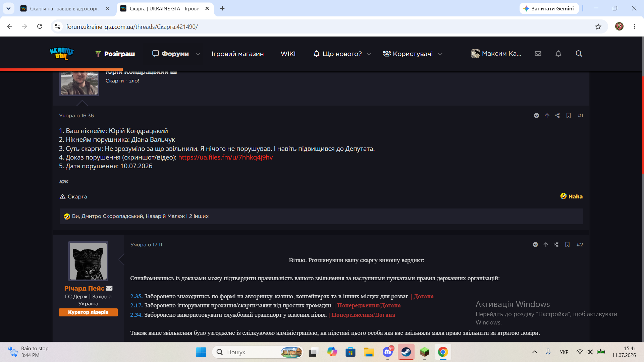Open the Ukraine GTA site logo
This screenshot has width=644, height=362.
pyautogui.click(x=62, y=54)
